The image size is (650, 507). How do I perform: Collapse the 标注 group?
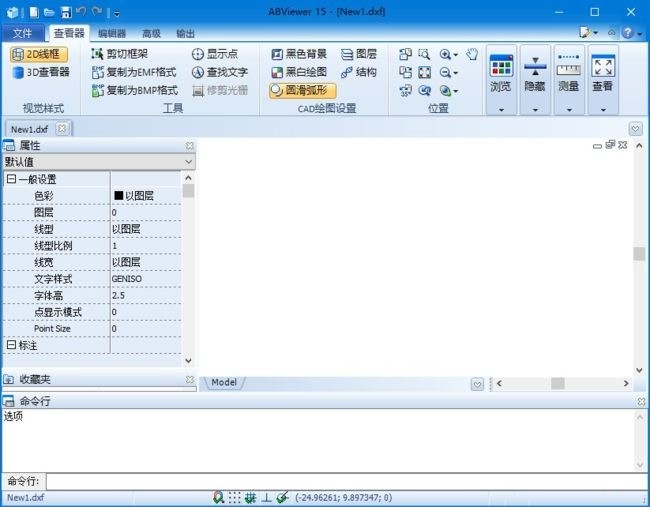pos(12,345)
